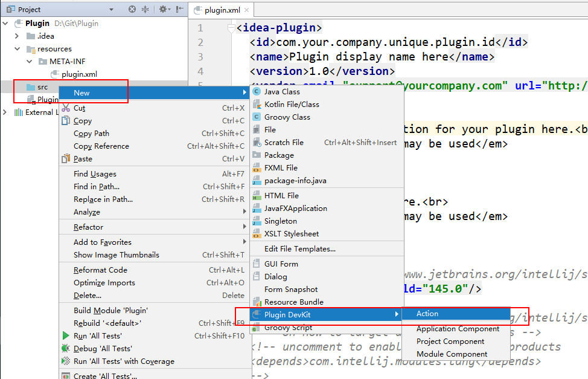
Task: Select Project Component
Action: click(456, 342)
